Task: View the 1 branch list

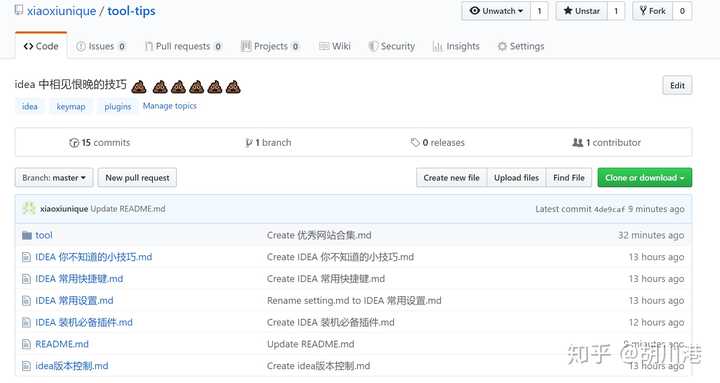Action: [269, 143]
